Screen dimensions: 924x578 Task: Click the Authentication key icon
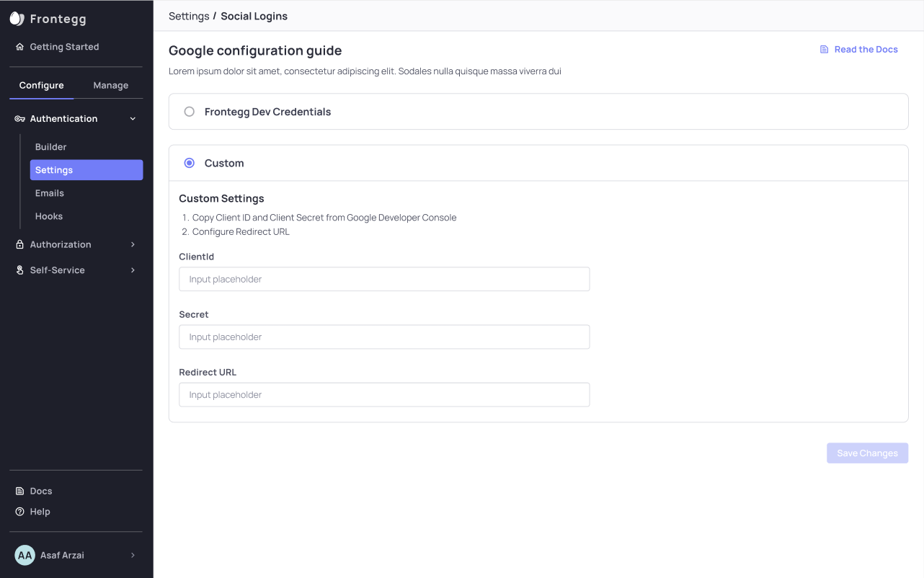[x=20, y=119]
